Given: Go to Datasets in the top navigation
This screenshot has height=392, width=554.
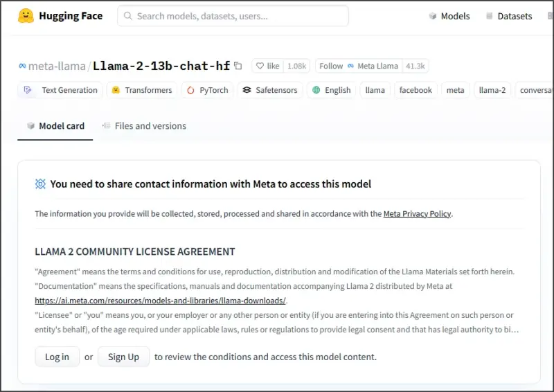Looking at the screenshot, I should [x=508, y=16].
